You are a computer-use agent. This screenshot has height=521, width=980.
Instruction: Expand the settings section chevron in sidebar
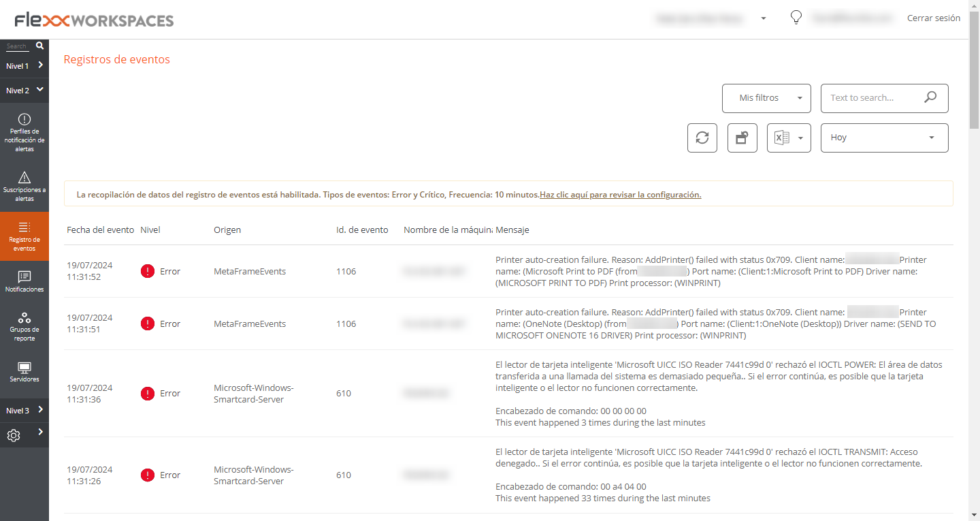pos(41,432)
